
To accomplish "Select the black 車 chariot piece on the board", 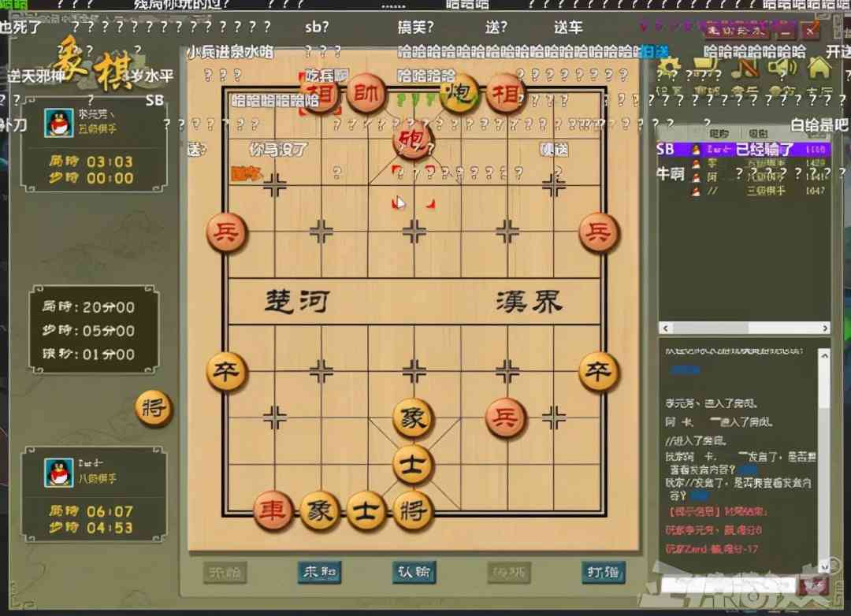I will click(x=273, y=511).
